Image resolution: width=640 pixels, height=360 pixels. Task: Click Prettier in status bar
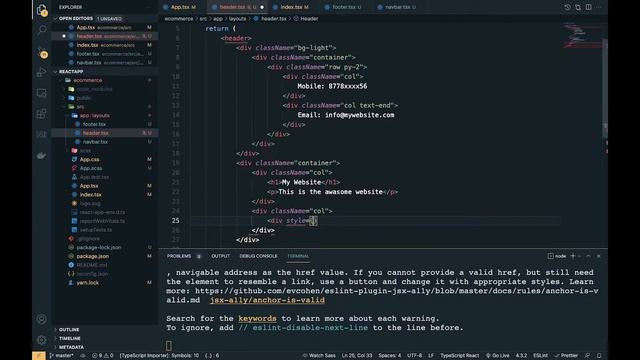566,356
